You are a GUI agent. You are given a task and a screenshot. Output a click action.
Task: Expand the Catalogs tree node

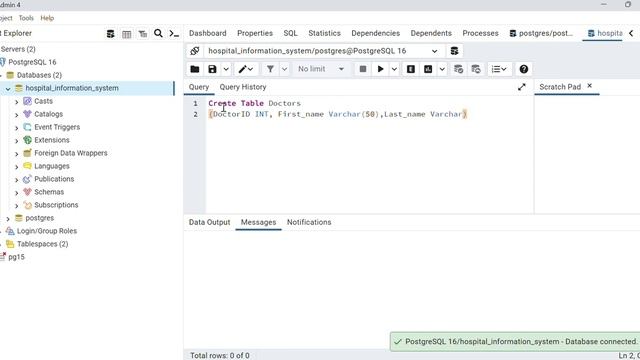[x=17, y=115]
